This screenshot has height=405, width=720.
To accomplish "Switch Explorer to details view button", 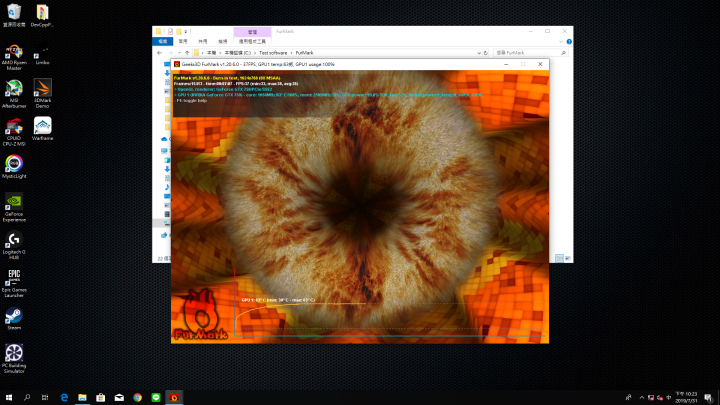I will (x=559, y=259).
